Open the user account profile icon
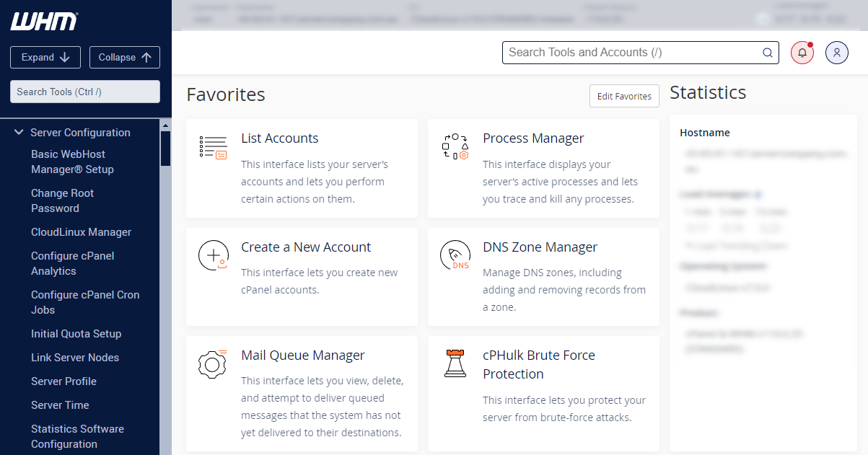Screen dimensions: 868x455 (x=837, y=53)
